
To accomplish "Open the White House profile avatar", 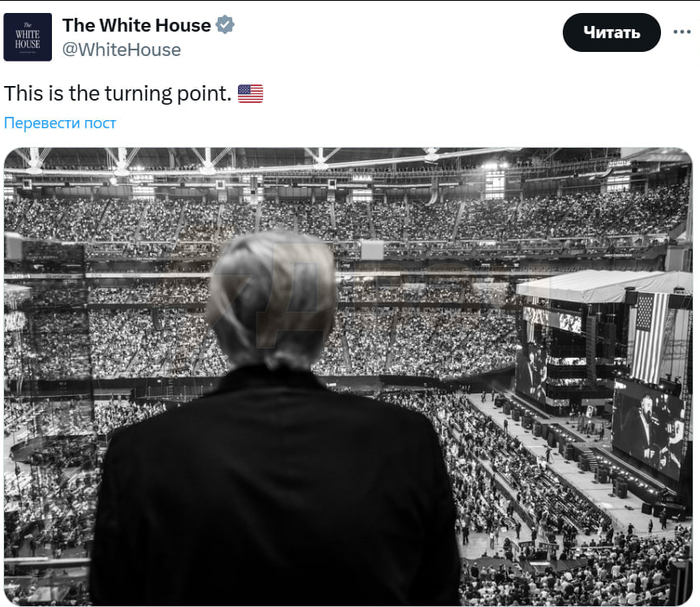I will pyautogui.click(x=28, y=37).
